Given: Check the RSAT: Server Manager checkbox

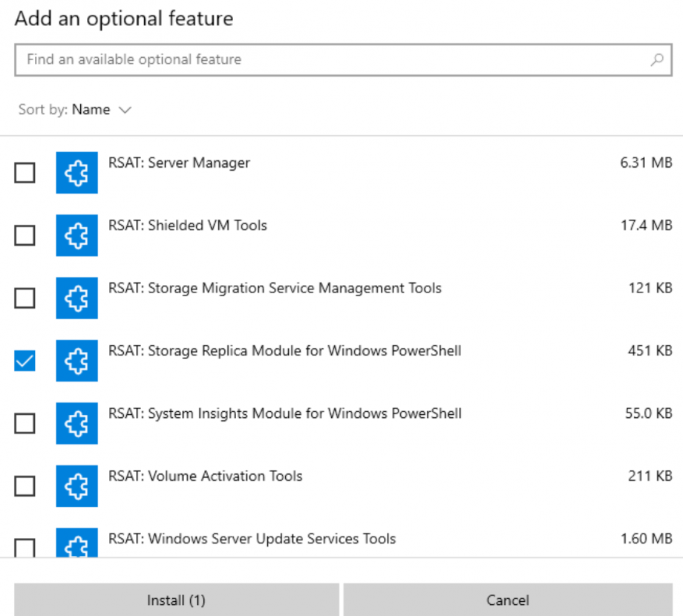Looking at the screenshot, I should [24, 172].
